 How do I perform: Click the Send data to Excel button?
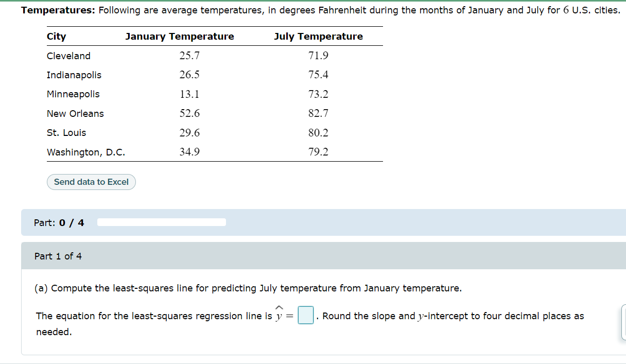pyautogui.click(x=91, y=182)
